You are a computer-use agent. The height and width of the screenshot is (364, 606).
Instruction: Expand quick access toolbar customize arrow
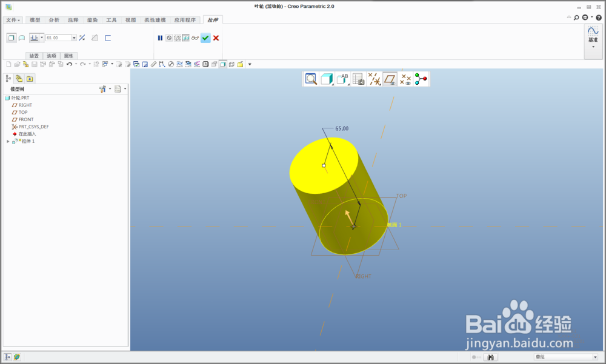[250, 64]
